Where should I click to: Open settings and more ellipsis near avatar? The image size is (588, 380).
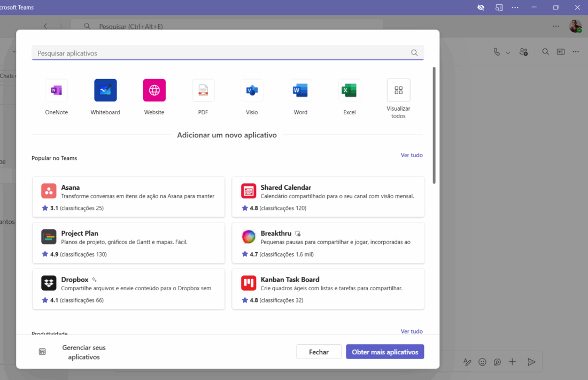point(556,26)
